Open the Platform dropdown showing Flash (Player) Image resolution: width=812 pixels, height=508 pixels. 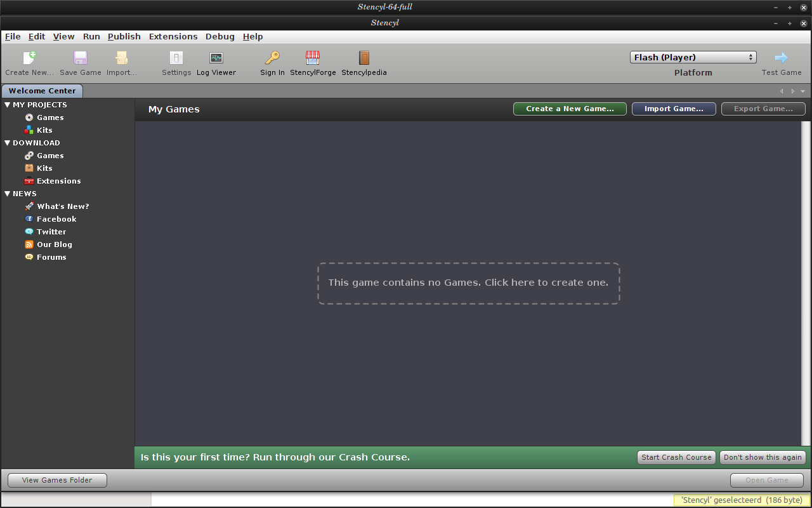click(x=693, y=57)
